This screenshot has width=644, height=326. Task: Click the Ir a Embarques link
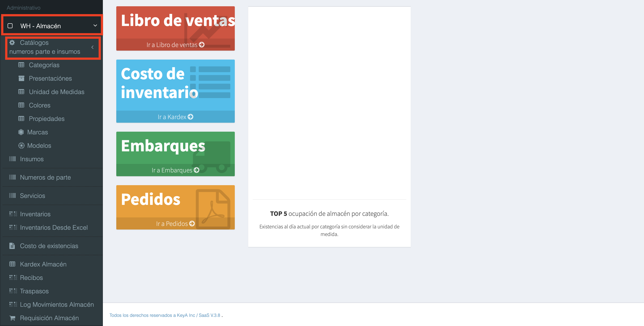175,170
